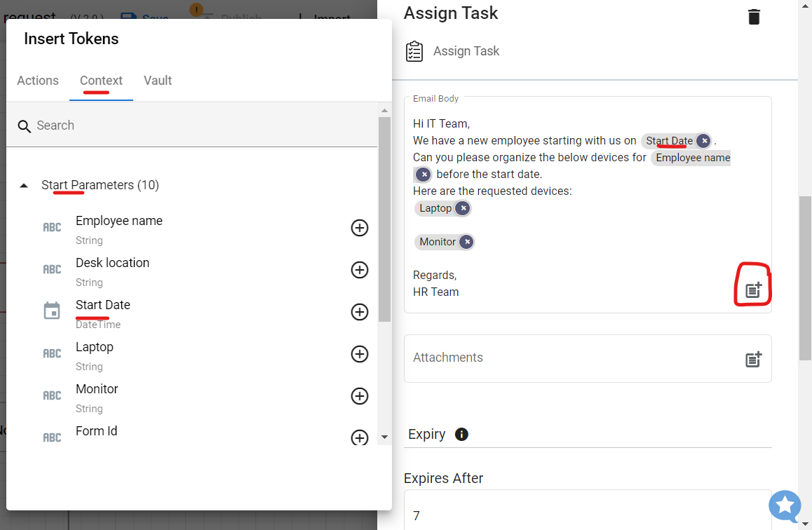Open the insert token icon for Attachments
This screenshot has width=812, height=530.
(753, 358)
